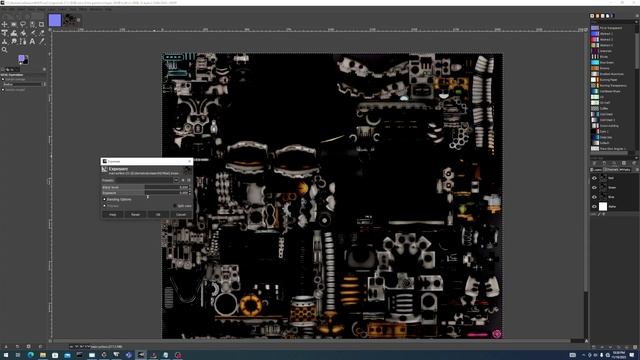640x360 pixels.
Task: Select the Fuzzy Select tool
Action: pyautogui.click(x=32, y=24)
